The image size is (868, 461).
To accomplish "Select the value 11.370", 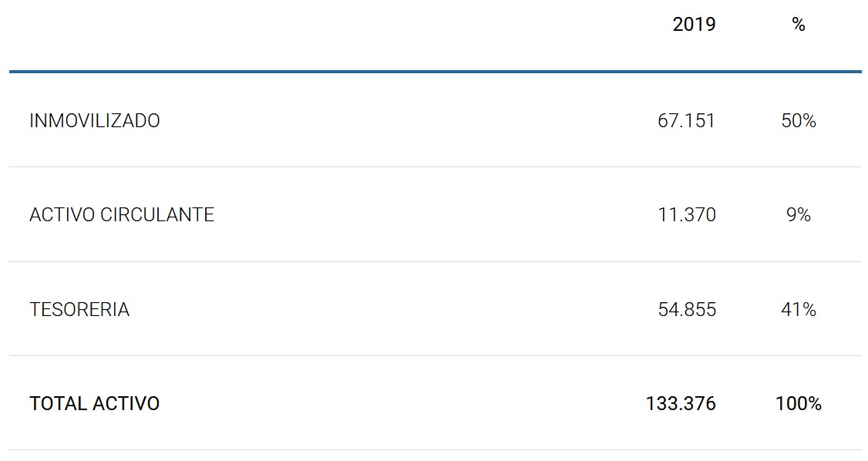I will [x=686, y=215].
